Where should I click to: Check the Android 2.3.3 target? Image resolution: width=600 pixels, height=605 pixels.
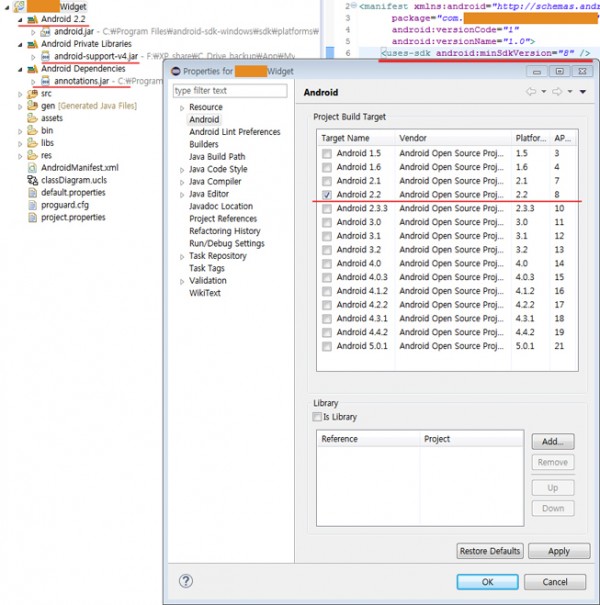tap(327, 209)
